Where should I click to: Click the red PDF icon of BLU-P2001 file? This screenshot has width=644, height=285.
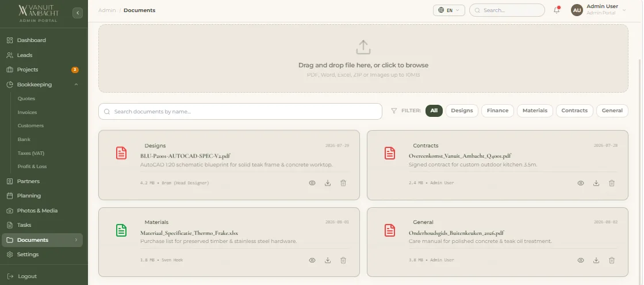click(121, 153)
